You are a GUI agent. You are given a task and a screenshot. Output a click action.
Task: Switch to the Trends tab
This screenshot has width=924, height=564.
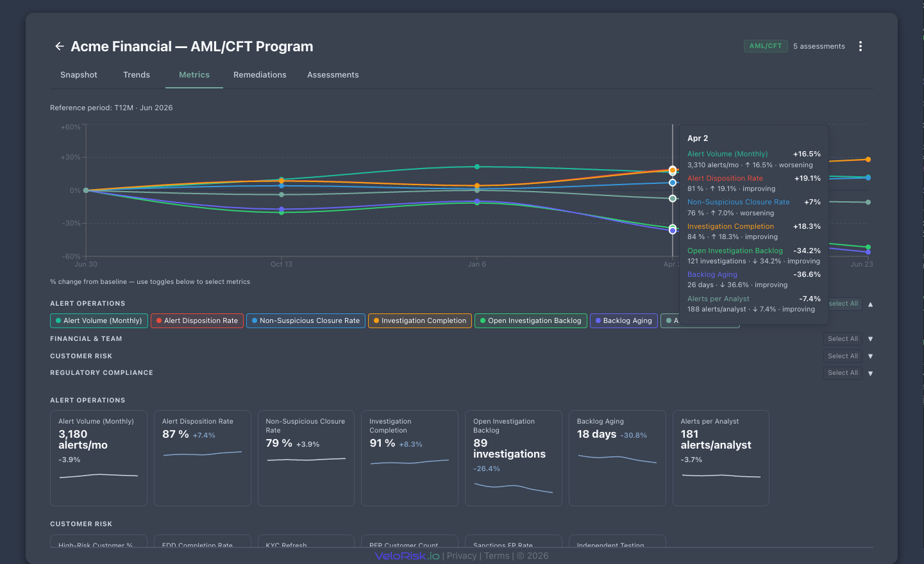point(137,75)
